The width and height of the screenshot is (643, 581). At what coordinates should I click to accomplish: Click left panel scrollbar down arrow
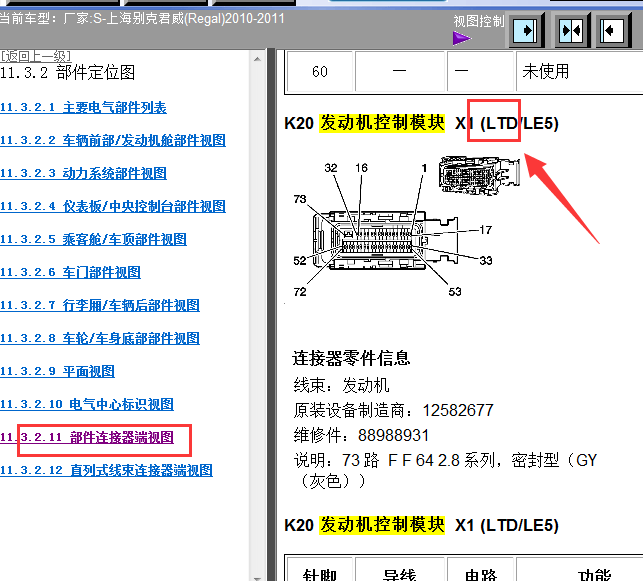[258, 577]
